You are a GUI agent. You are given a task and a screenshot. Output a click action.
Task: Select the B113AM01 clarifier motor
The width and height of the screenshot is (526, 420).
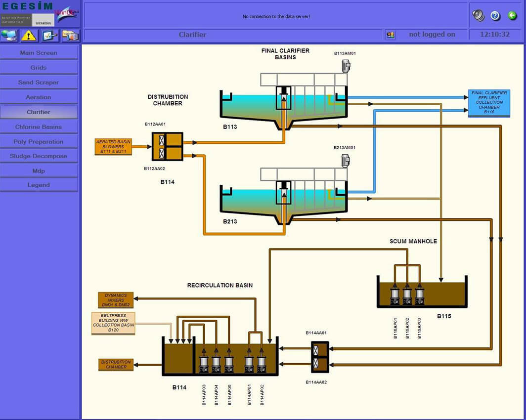346,66
